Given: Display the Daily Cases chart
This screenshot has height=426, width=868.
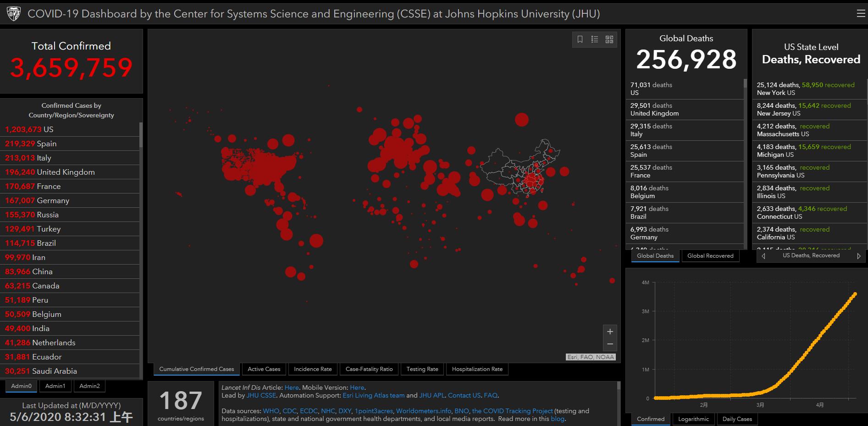Looking at the screenshot, I should click(x=737, y=419).
